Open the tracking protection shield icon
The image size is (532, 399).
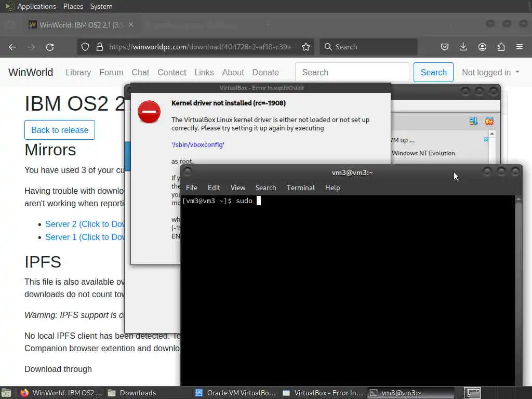(x=85, y=47)
